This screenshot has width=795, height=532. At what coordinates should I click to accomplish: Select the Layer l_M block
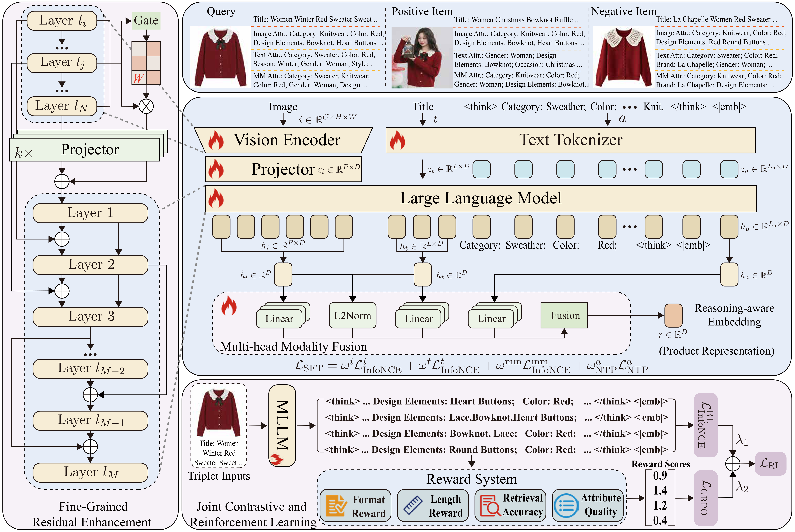pos(90,472)
